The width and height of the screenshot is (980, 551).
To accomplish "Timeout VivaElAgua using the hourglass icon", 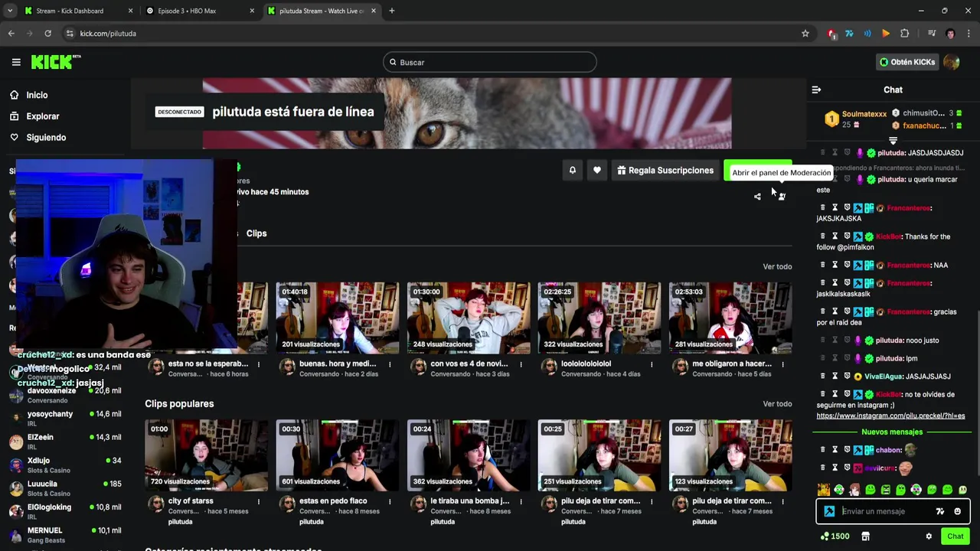I will pos(835,377).
